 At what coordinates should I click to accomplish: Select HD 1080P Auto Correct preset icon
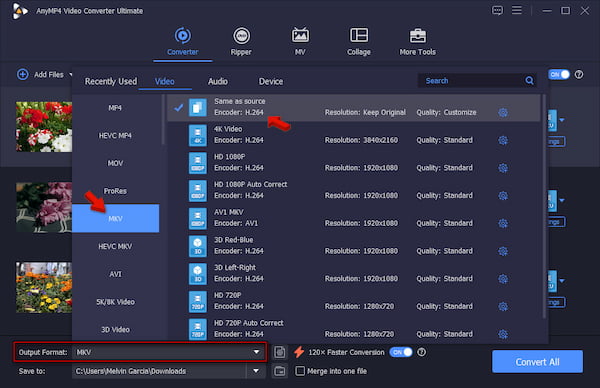tap(197, 191)
